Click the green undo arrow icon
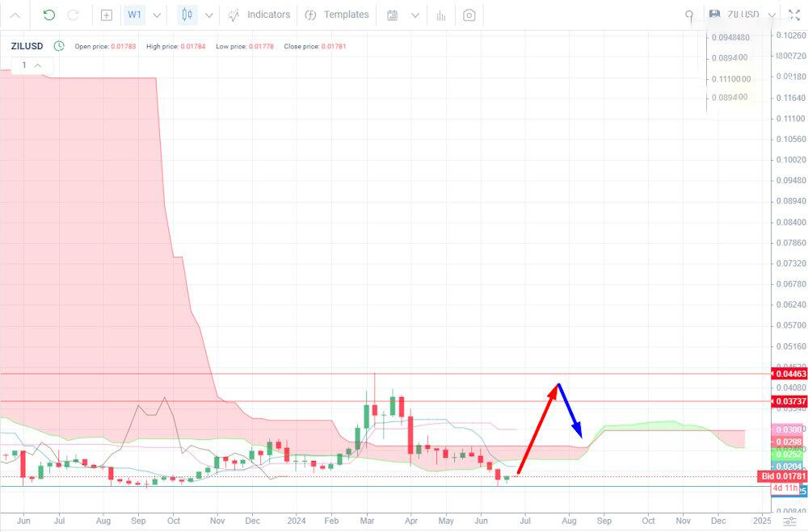 pos(49,15)
